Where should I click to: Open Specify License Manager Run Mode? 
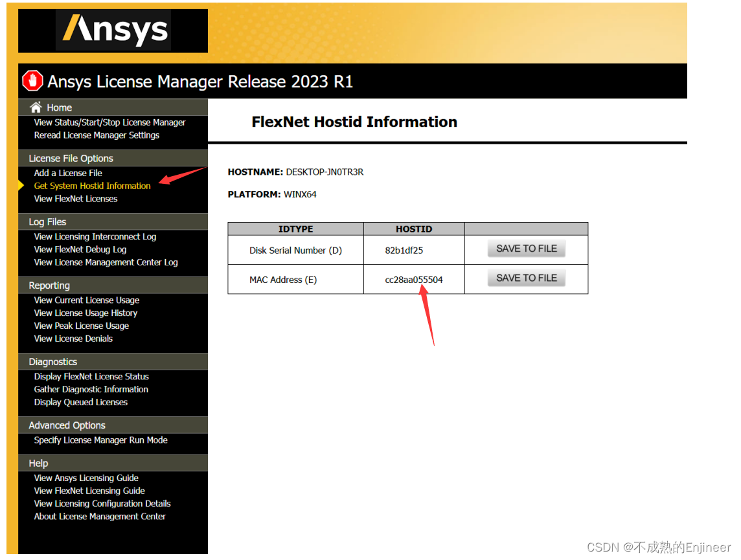pyautogui.click(x=100, y=440)
